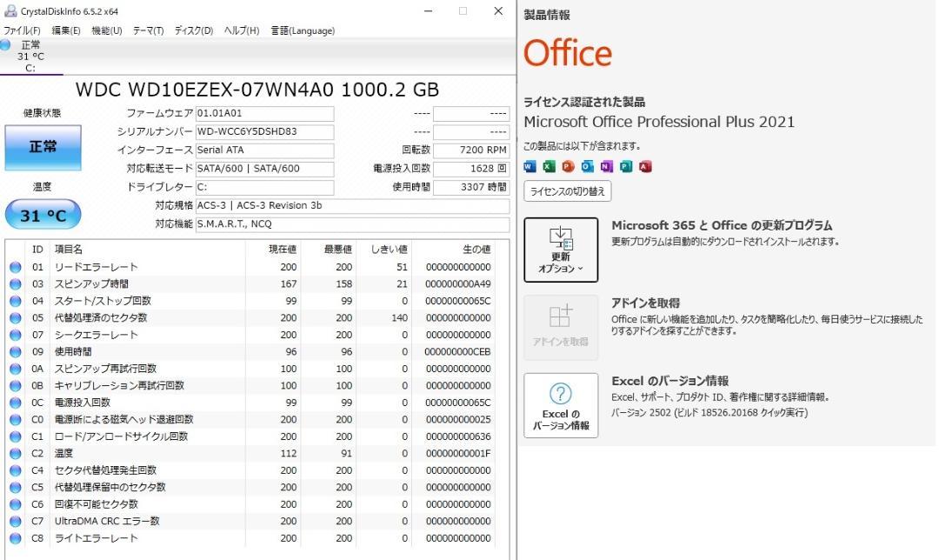Click the SATA/600 transfer mode field

tap(264, 169)
